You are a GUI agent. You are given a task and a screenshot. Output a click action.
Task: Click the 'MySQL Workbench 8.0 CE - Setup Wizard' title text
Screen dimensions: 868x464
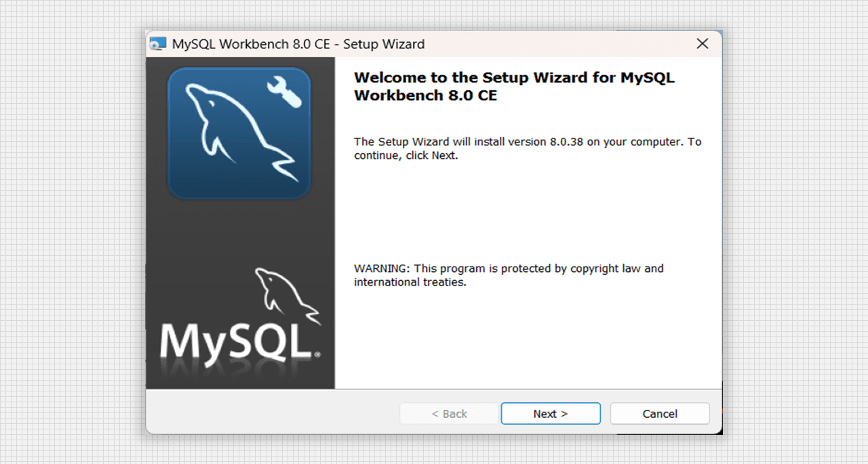click(x=298, y=44)
